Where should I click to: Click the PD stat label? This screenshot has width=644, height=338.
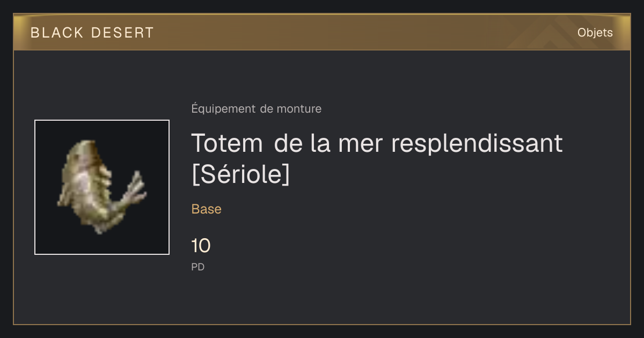point(198,267)
